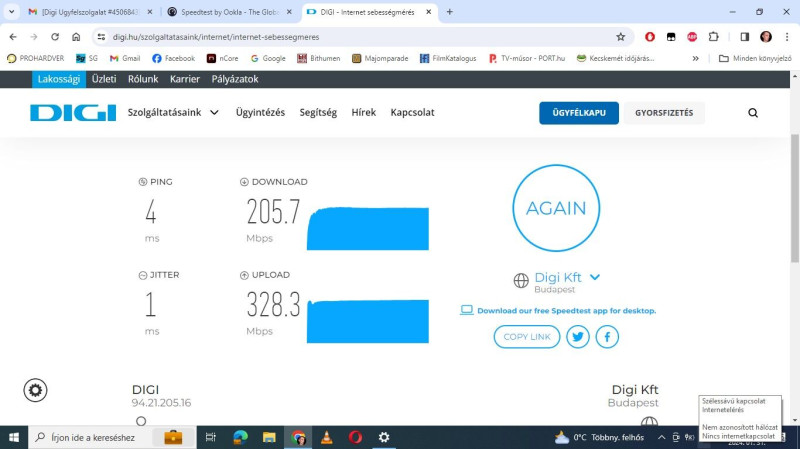
Task: Open VLC media player from taskbar
Action: [x=327, y=437]
